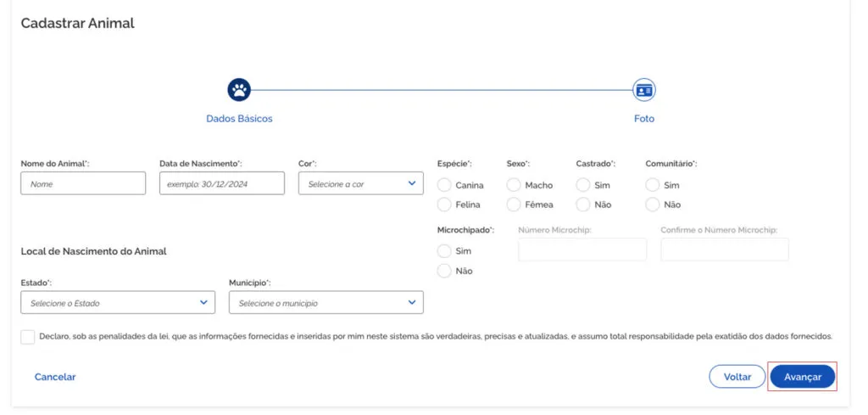The image size is (868, 415).
Task: Expand the Selecione o Estado dropdown
Action: 118,302
